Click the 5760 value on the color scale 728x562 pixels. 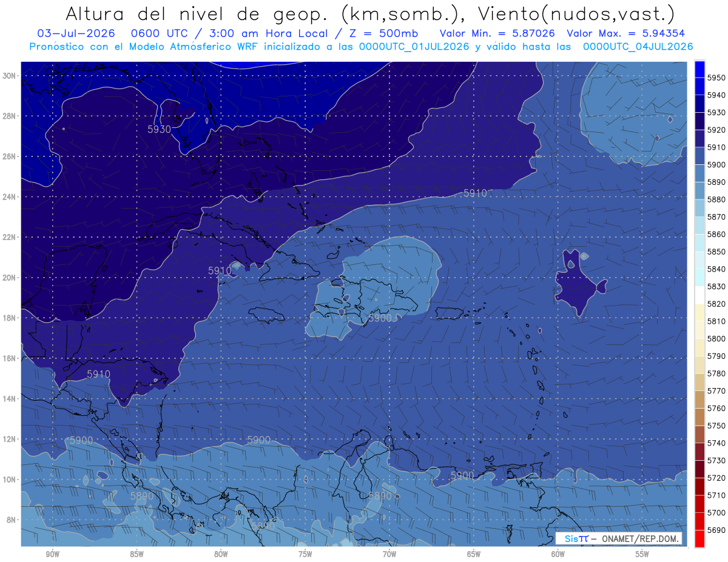(716, 408)
